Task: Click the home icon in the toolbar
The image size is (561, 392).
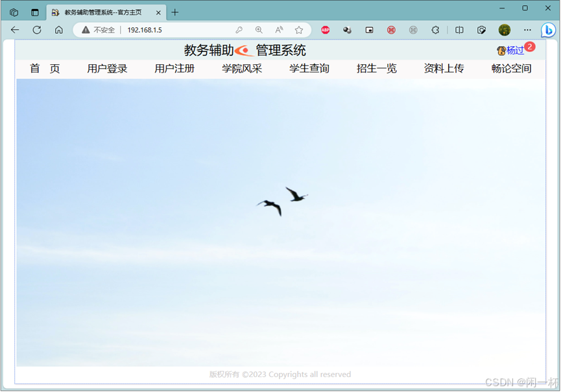Action: point(59,30)
